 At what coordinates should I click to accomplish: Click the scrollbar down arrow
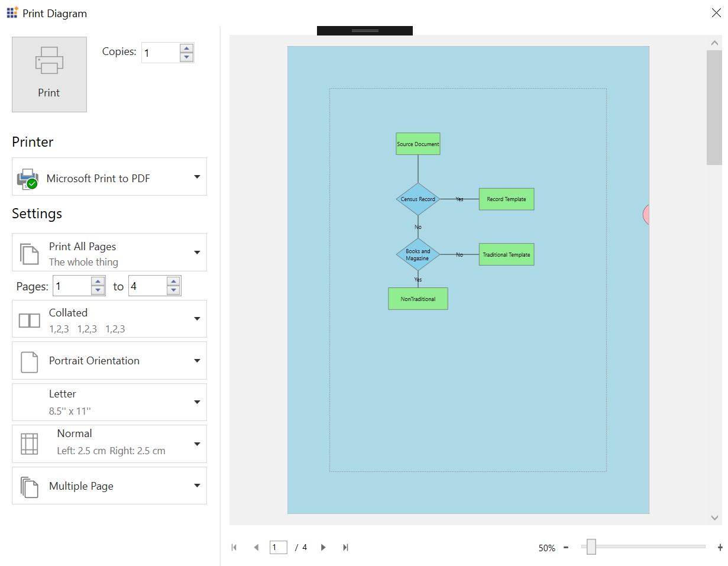click(x=714, y=518)
